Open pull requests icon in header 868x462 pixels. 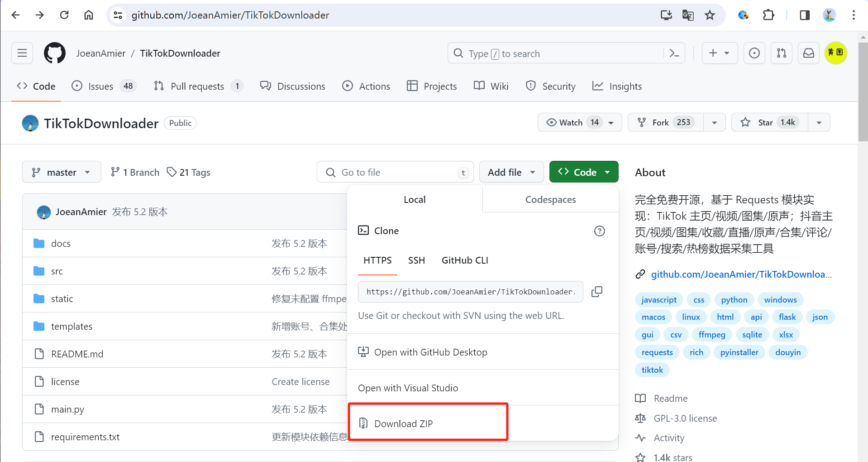(782, 53)
